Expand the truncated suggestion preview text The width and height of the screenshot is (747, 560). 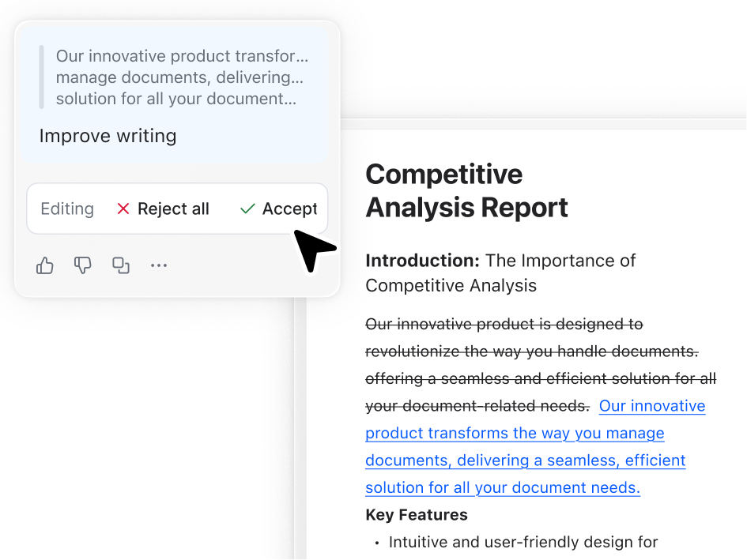(182, 77)
